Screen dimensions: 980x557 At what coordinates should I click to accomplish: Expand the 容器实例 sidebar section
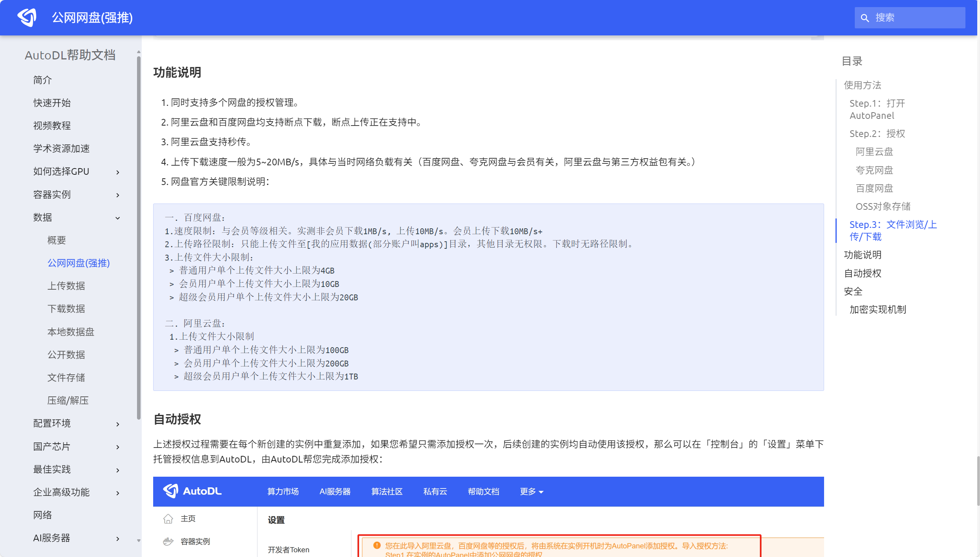point(117,195)
